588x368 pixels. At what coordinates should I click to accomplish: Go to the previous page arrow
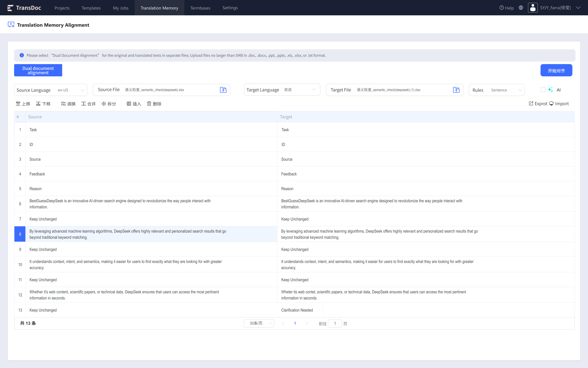point(283,323)
